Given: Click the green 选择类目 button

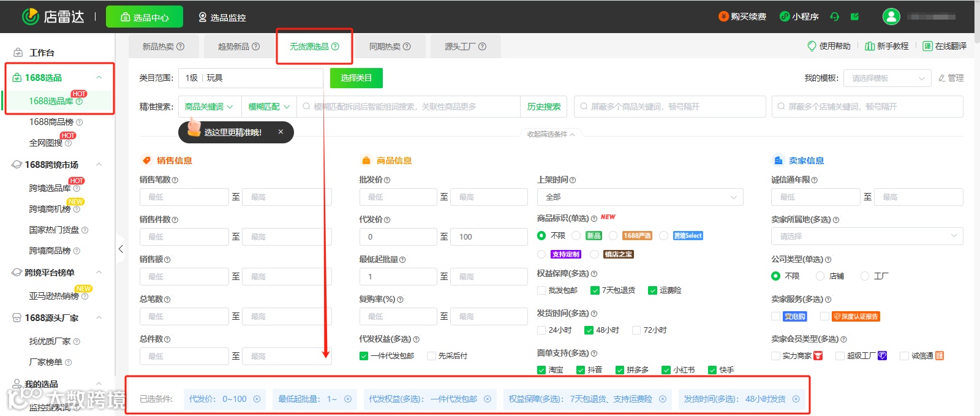Looking at the screenshot, I should pyautogui.click(x=356, y=78).
